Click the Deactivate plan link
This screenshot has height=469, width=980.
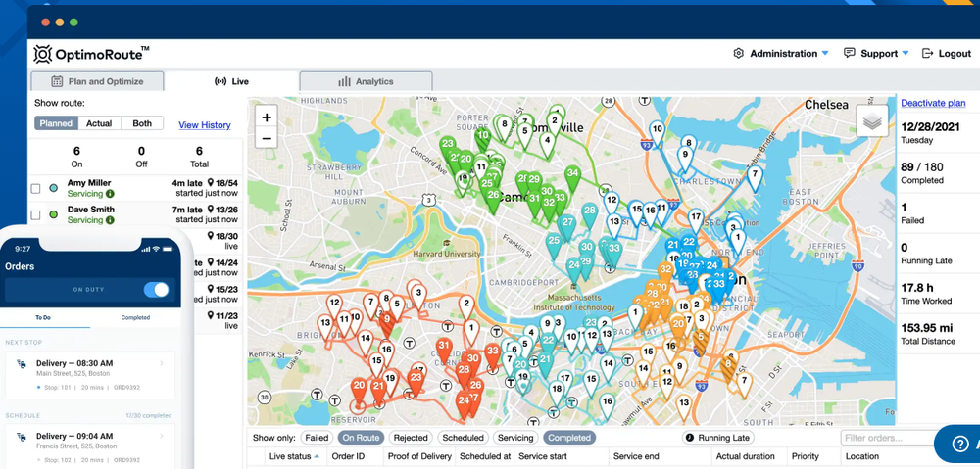click(933, 103)
